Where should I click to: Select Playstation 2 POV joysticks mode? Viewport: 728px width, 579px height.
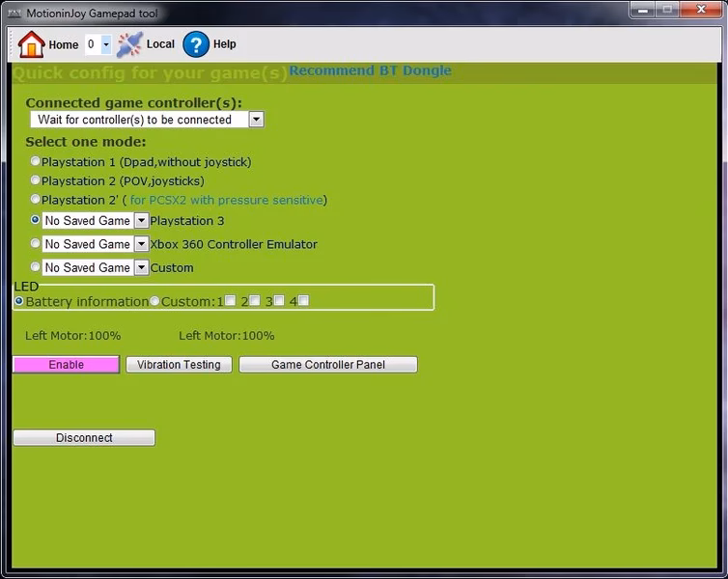pos(36,180)
